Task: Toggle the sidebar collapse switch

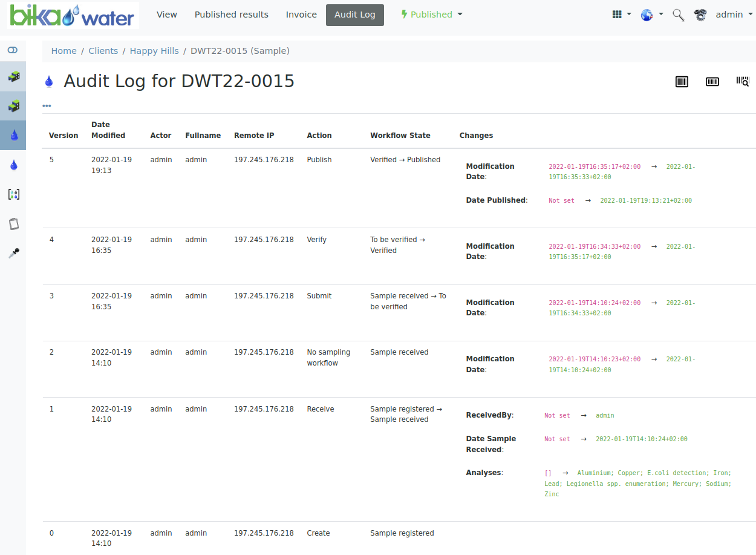Action: click(13, 50)
